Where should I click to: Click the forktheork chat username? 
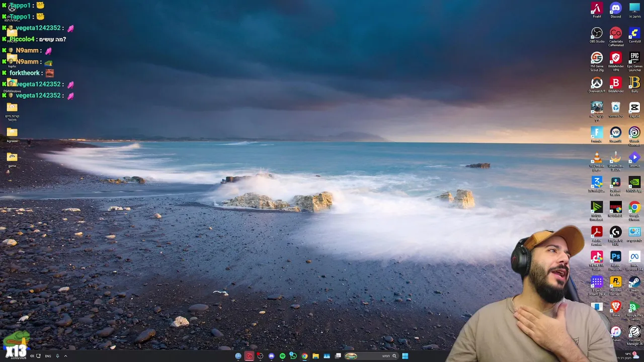pyautogui.click(x=25, y=73)
